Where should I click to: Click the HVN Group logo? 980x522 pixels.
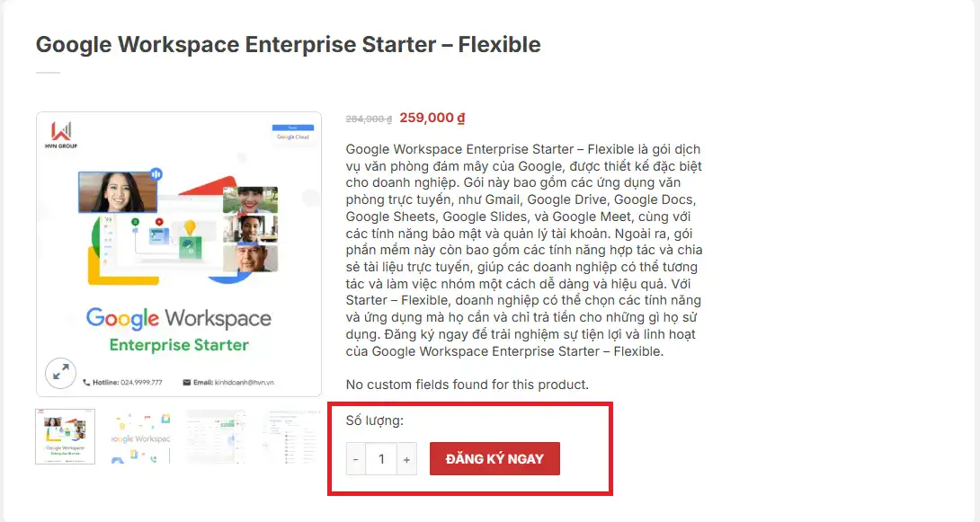[61, 137]
